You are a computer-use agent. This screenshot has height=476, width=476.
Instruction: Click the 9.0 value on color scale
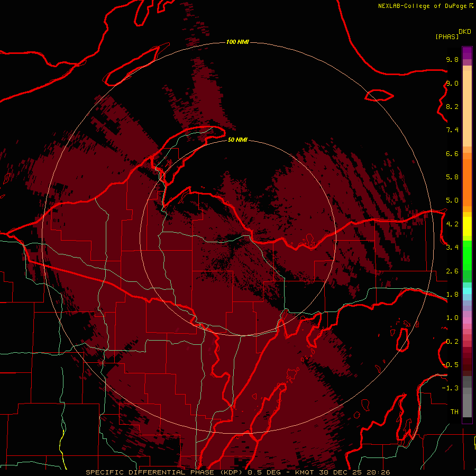452,83
